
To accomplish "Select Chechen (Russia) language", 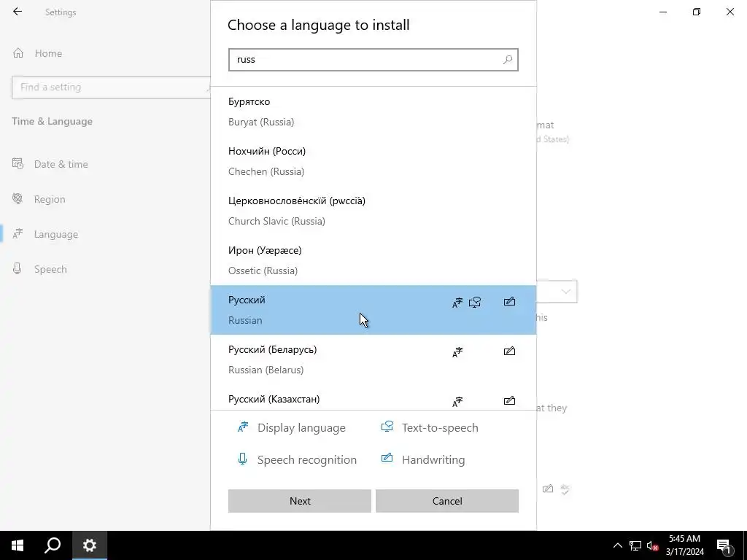I will (373, 161).
